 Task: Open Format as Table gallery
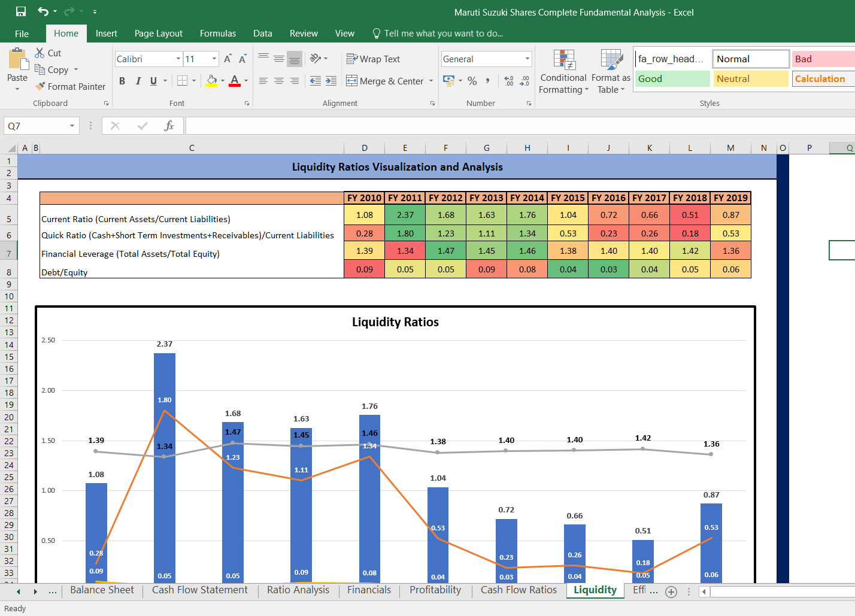tap(611, 71)
